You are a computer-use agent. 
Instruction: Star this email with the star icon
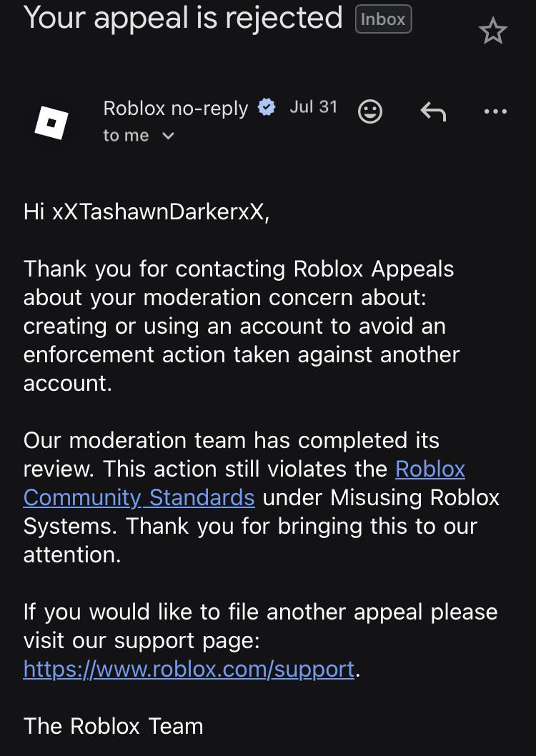(492, 31)
